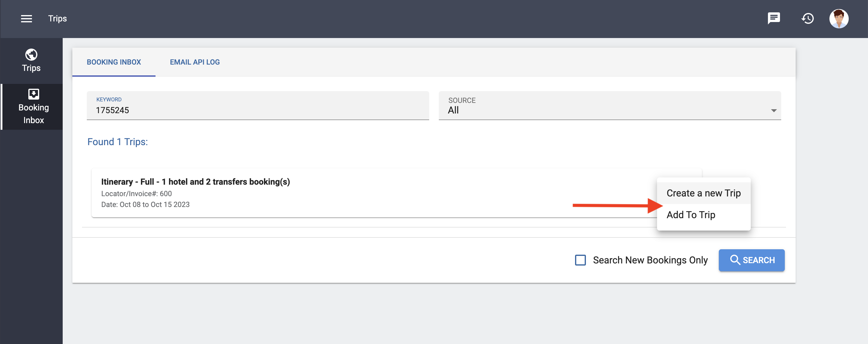
Task: Expand the Source dropdown set to All
Action: click(x=609, y=106)
